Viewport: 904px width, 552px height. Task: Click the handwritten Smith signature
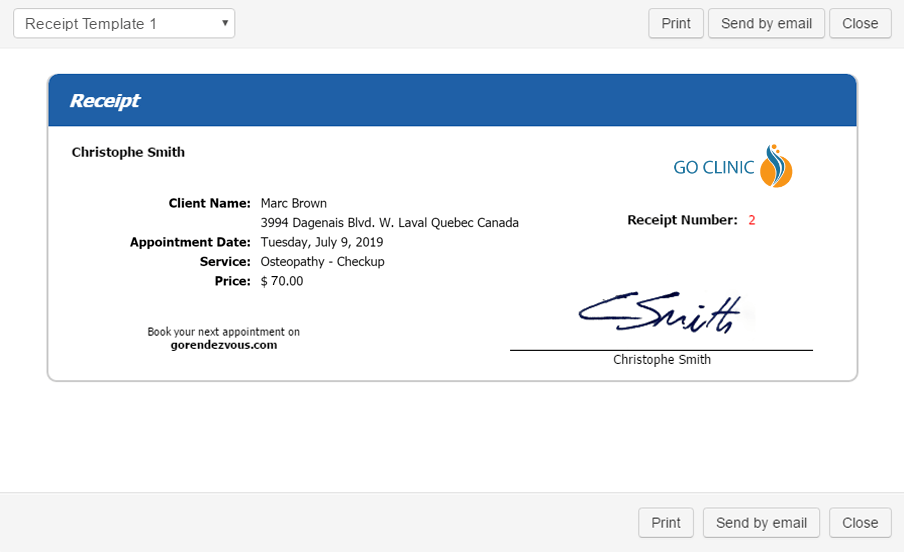coord(660,313)
